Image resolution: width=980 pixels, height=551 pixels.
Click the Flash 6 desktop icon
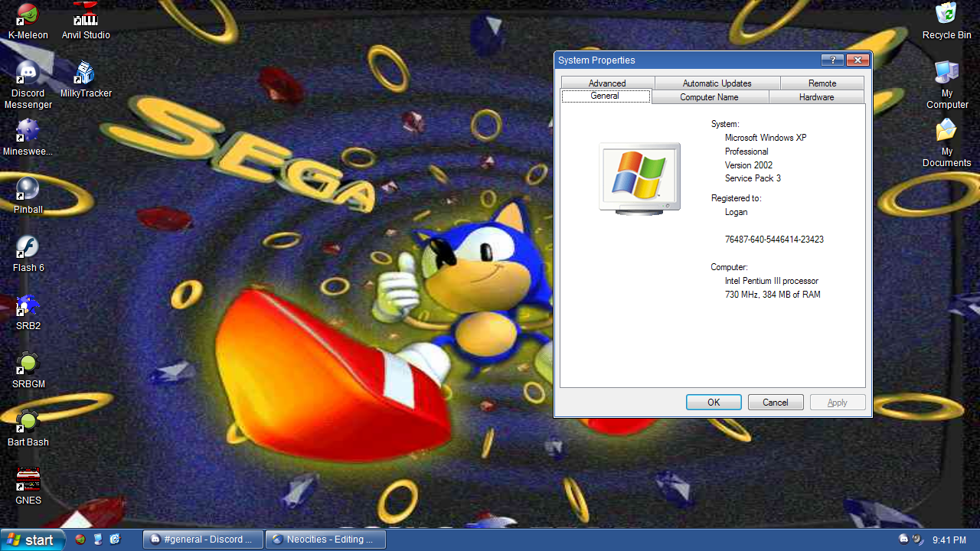tap(28, 248)
